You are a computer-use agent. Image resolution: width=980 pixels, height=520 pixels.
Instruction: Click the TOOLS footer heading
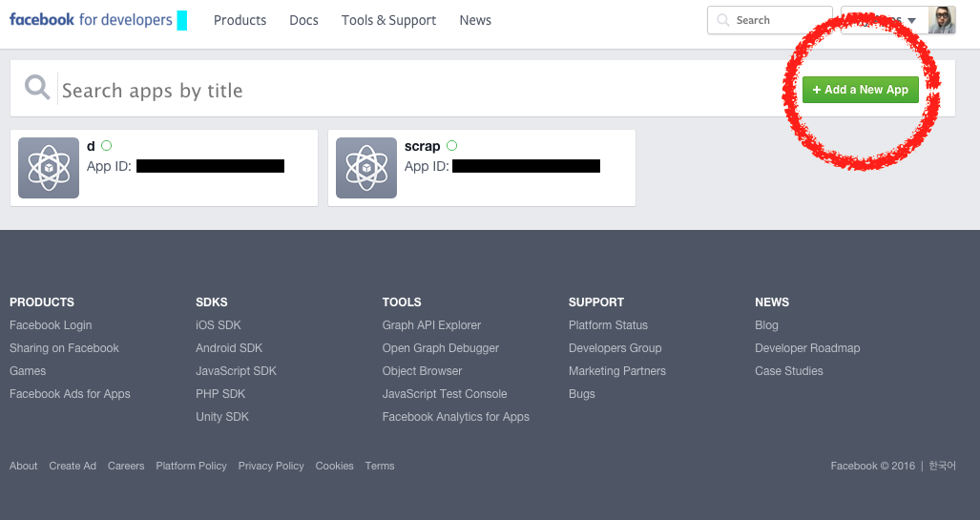tap(402, 302)
